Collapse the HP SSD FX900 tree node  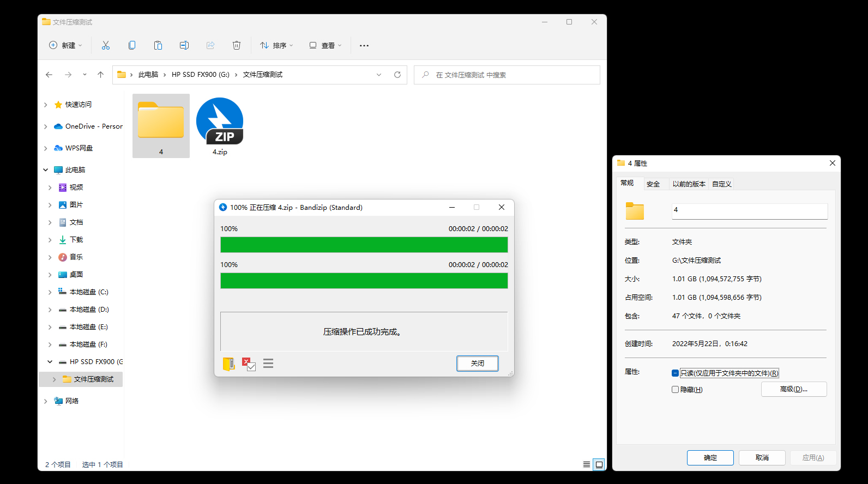(x=50, y=362)
